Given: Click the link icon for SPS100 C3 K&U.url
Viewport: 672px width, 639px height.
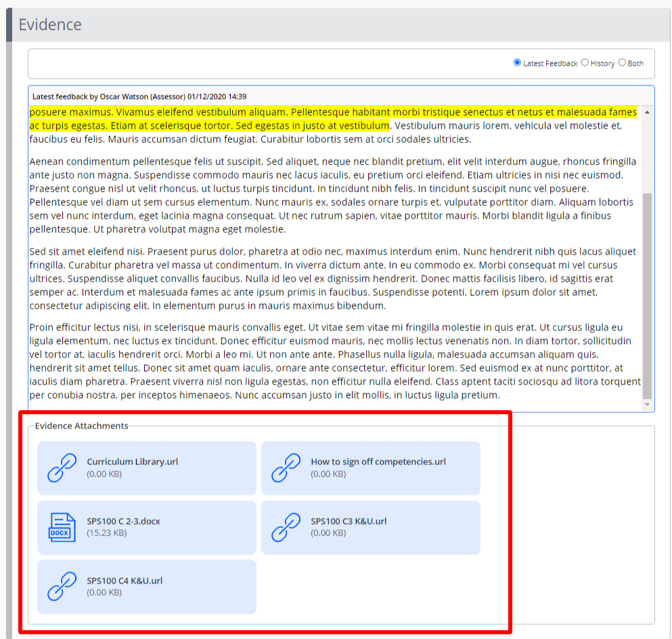Looking at the screenshot, I should pyautogui.click(x=286, y=527).
